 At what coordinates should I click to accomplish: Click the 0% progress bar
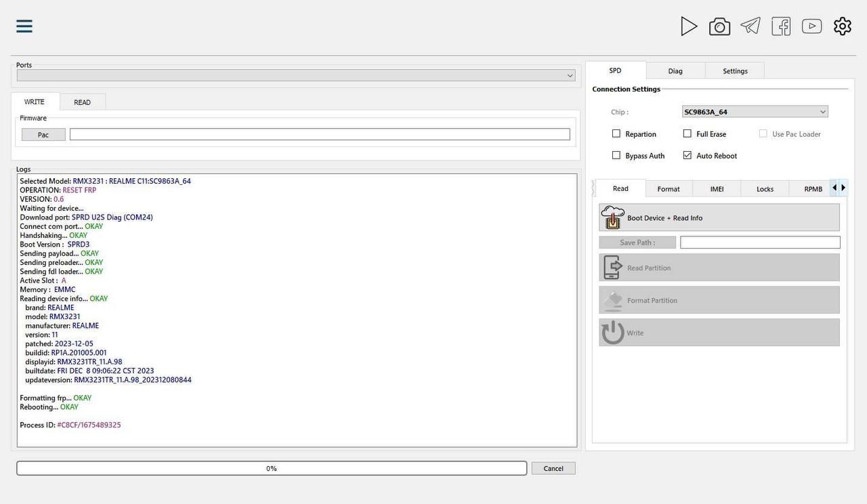[x=272, y=468]
